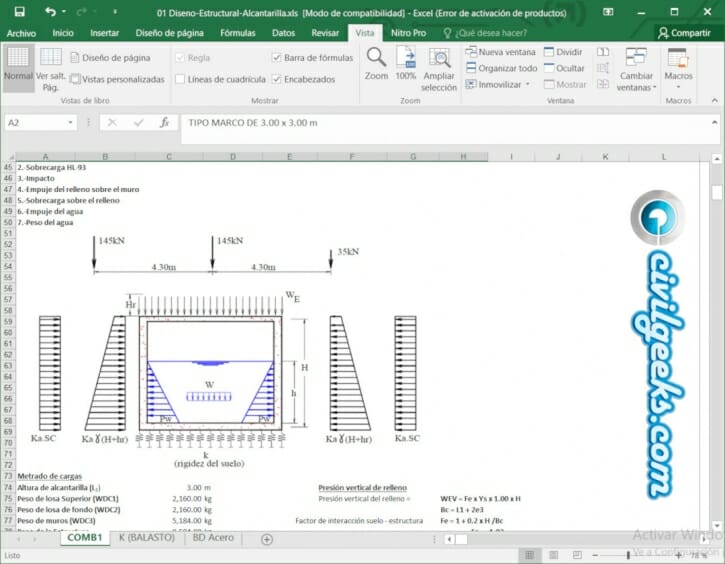Collapse the ribbon with chevron
The image size is (725, 564).
point(715,100)
